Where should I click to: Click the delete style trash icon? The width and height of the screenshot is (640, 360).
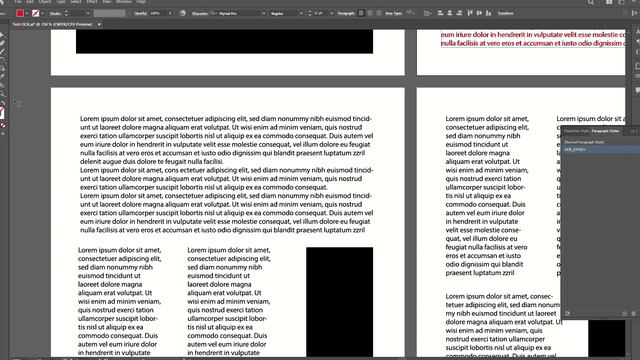click(633, 313)
